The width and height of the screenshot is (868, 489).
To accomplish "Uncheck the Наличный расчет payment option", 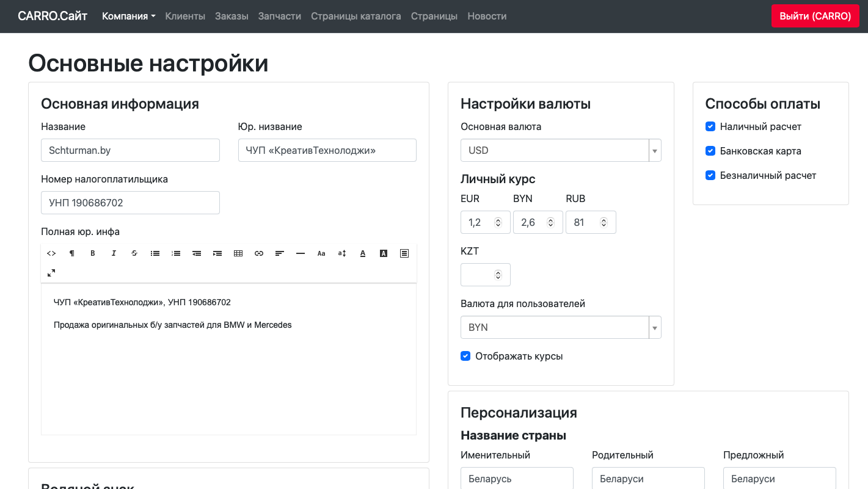I will tap(710, 126).
